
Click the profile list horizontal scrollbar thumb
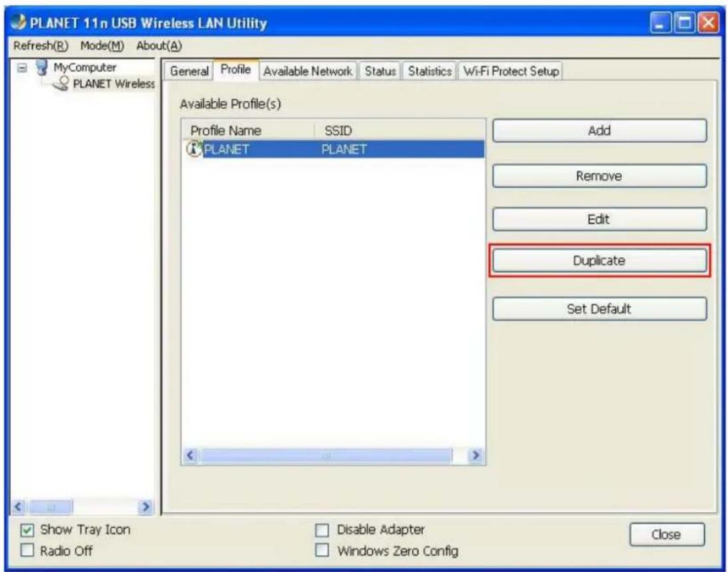tap(326, 456)
